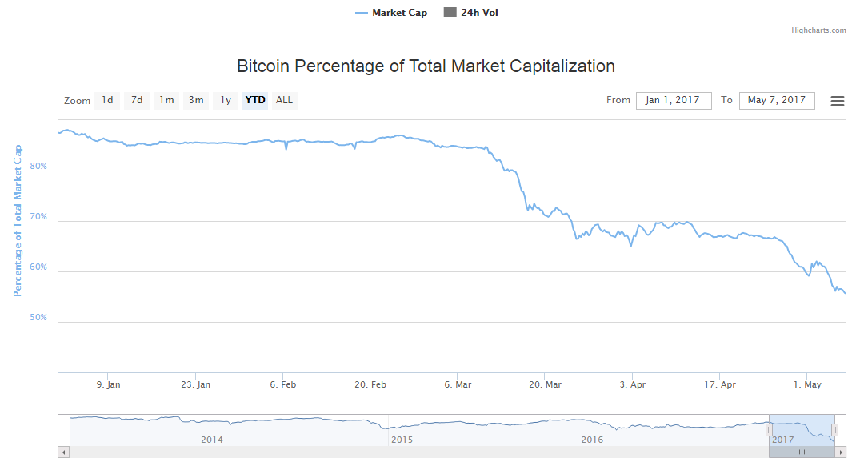Toggle the Market Cap series legend
The width and height of the screenshot is (868, 462).
391,13
